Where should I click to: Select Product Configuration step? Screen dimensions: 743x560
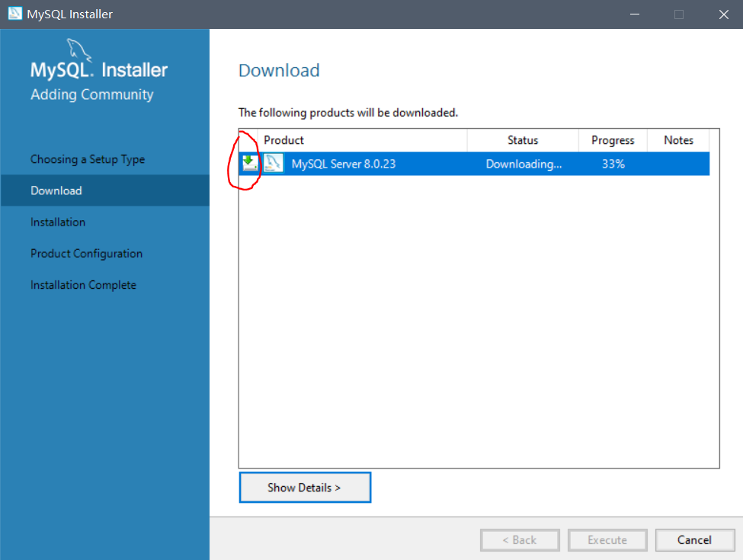tap(86, 254)
